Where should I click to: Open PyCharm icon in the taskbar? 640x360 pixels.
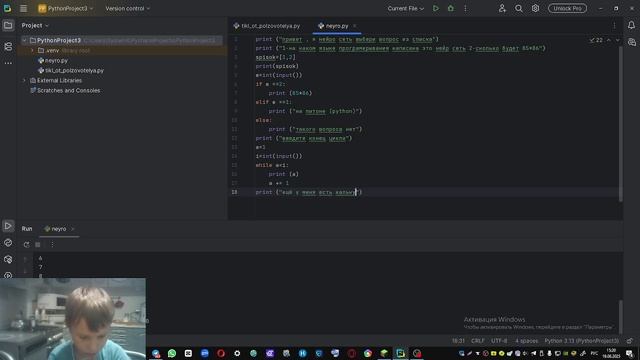[400, 353]
